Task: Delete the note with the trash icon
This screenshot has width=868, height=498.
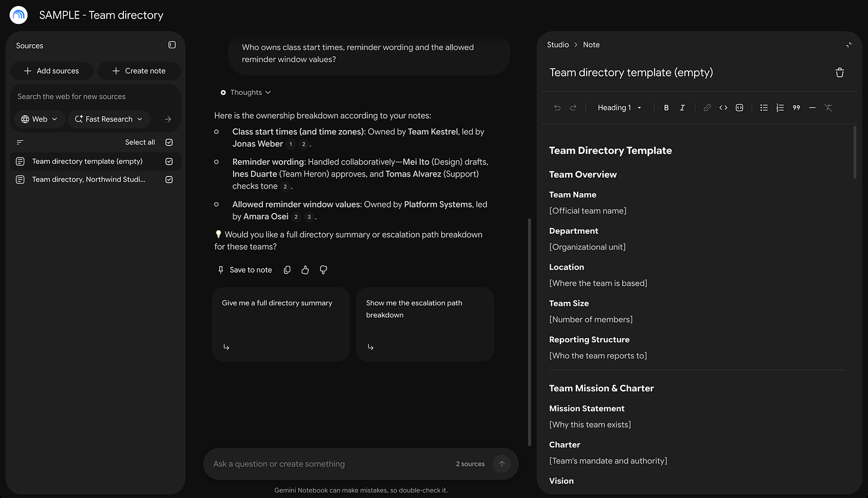Action: pyautogui.click(x=839, y=73)
